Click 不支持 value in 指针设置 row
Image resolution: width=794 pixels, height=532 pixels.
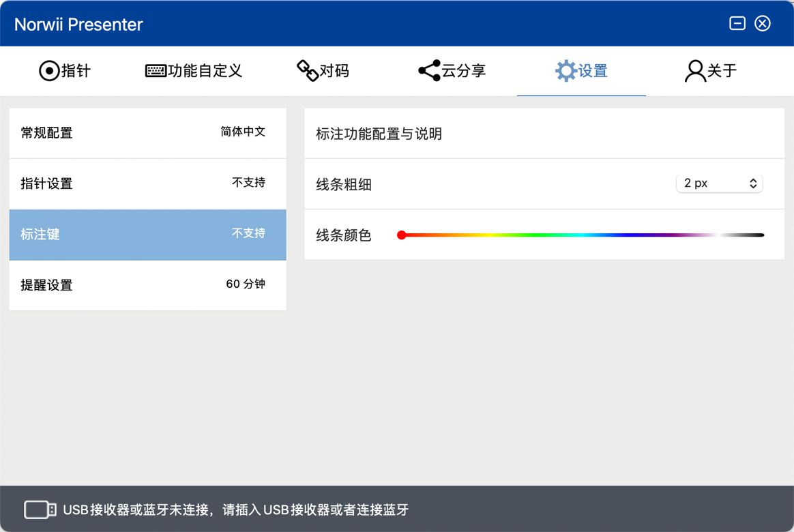tap(248, 183)
